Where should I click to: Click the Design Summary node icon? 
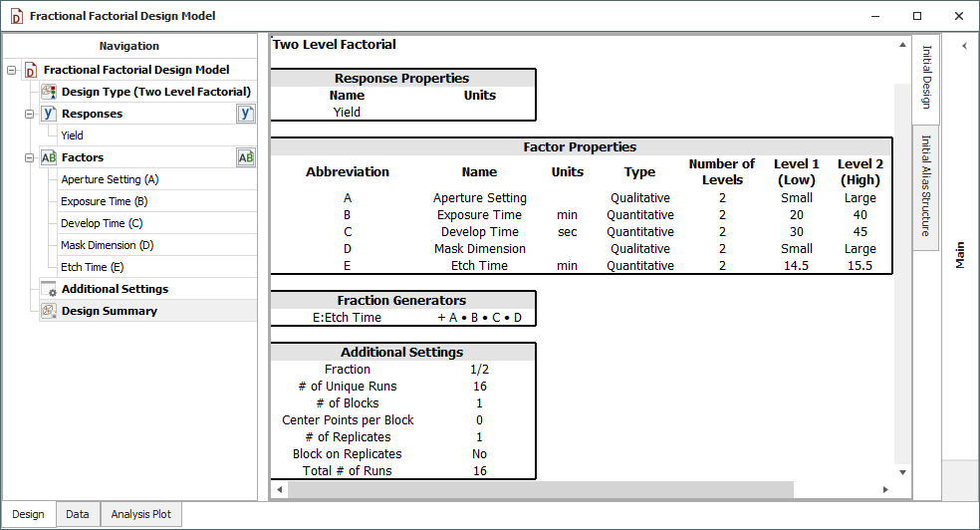(x=48, y=311)
